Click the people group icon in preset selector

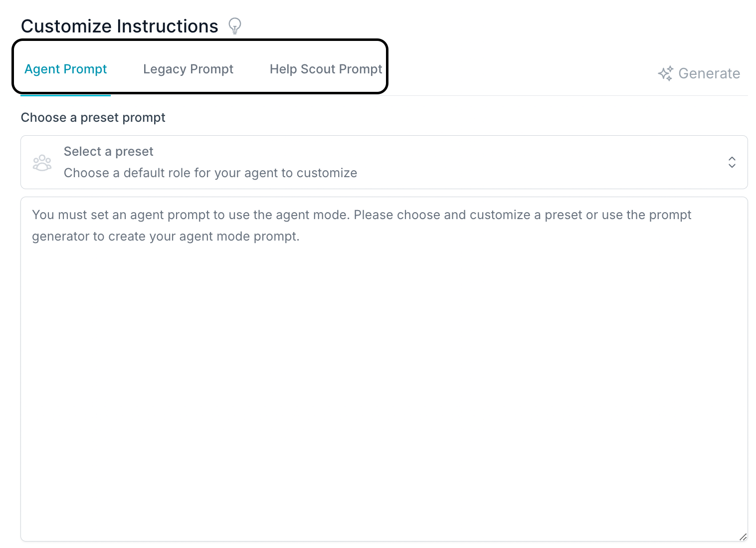click(x=42, y=163)
